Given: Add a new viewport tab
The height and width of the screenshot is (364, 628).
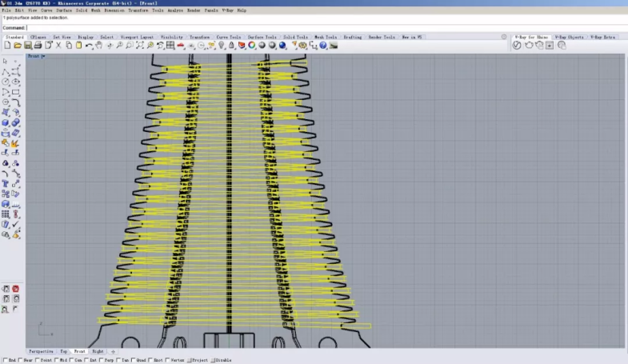Looking at the screenshot, I should (113, 351).
